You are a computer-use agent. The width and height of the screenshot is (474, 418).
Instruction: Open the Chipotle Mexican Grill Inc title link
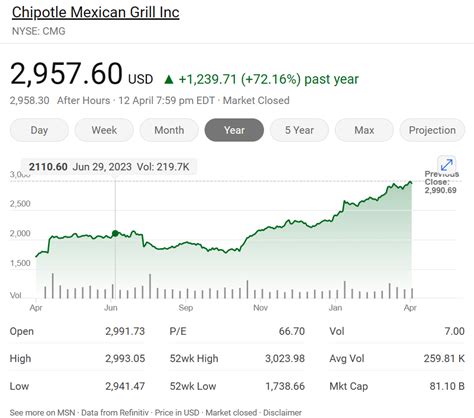click(96, 12)
